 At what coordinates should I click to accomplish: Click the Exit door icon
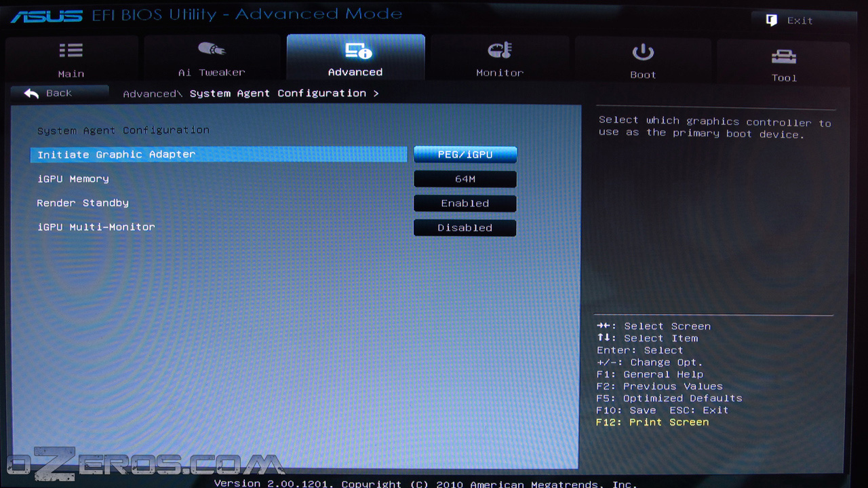point(771,20)
